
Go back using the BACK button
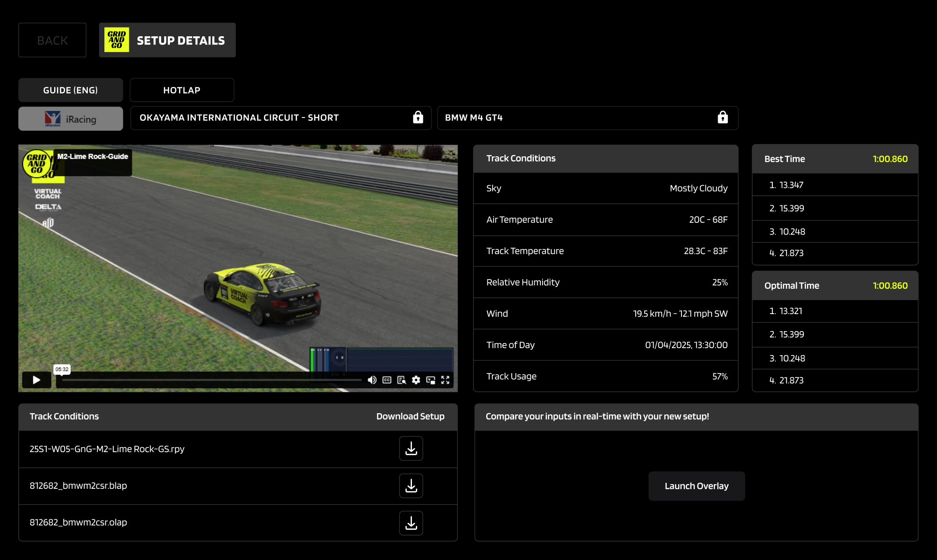(52, 40)
